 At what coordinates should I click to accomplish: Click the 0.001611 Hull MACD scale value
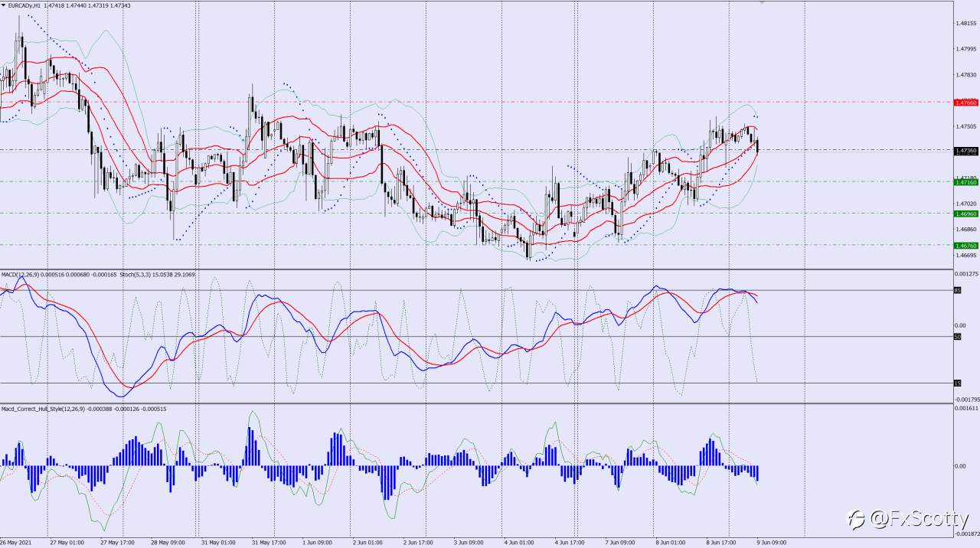pos(966,409)
